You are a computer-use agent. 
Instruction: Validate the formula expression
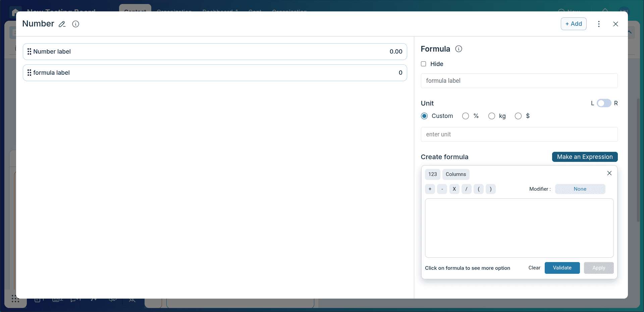click(562, 268)
